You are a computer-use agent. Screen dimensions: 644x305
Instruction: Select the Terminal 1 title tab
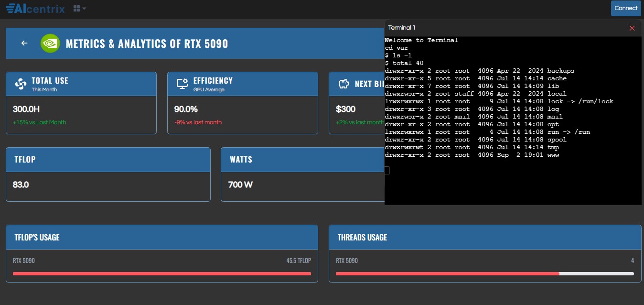(402, 28)
